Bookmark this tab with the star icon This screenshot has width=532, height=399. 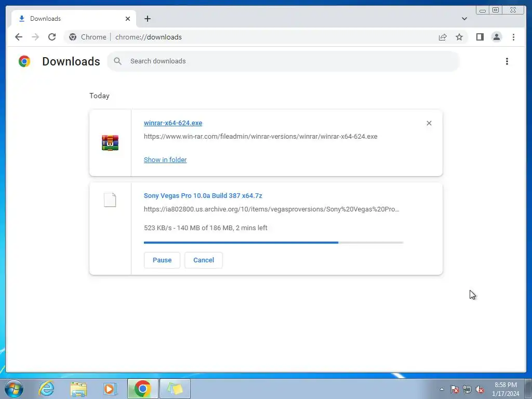(459, 37)
